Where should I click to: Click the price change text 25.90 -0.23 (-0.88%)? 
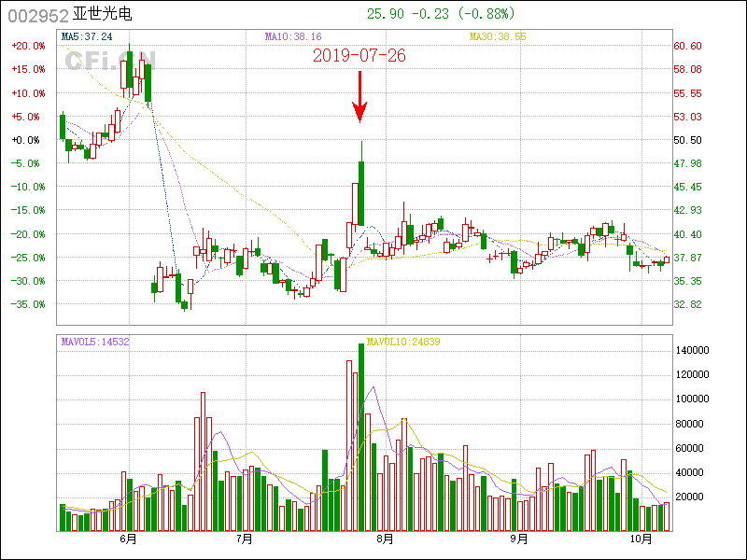click(x=446, y=14)
